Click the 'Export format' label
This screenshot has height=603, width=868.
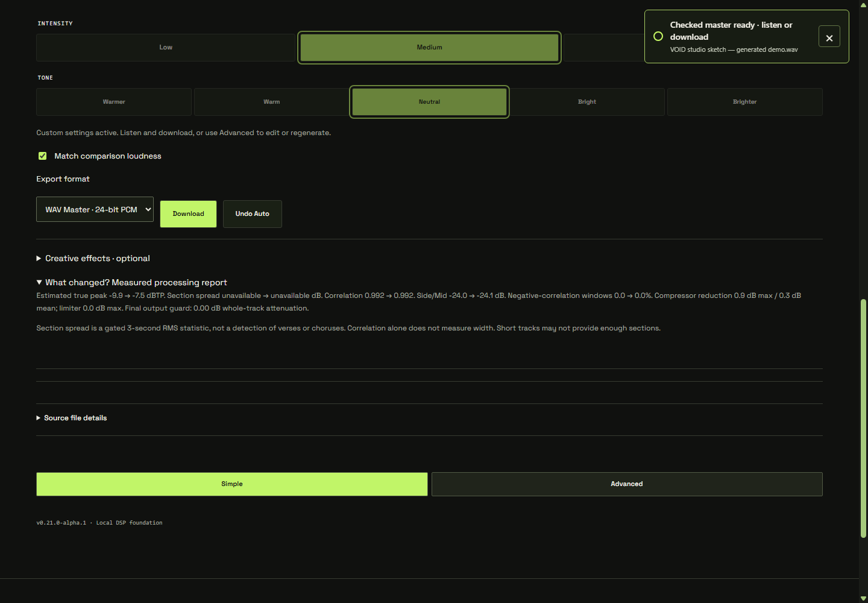click(x=63, y=179)
